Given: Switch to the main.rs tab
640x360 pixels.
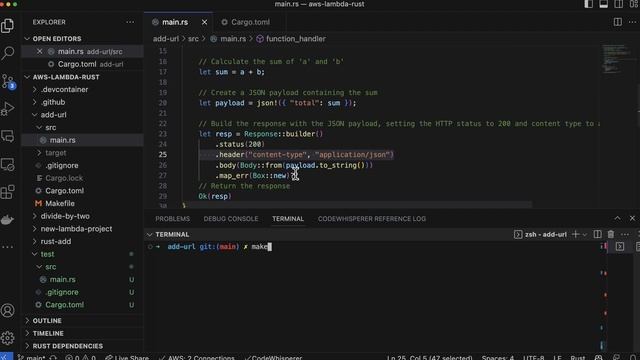Looking at the screenshot, I should pos(175,22).
